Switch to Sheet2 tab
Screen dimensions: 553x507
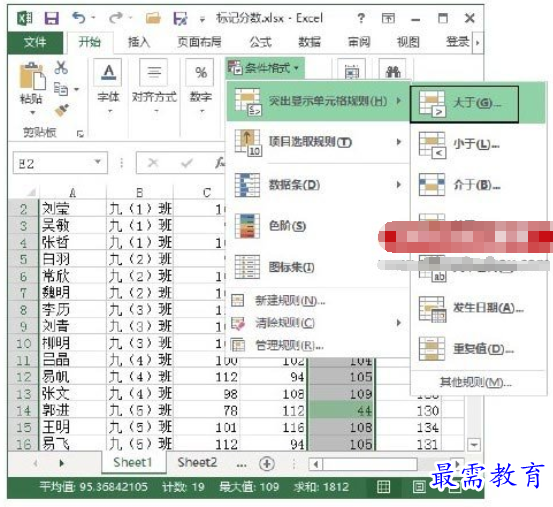tap(197, 463)
